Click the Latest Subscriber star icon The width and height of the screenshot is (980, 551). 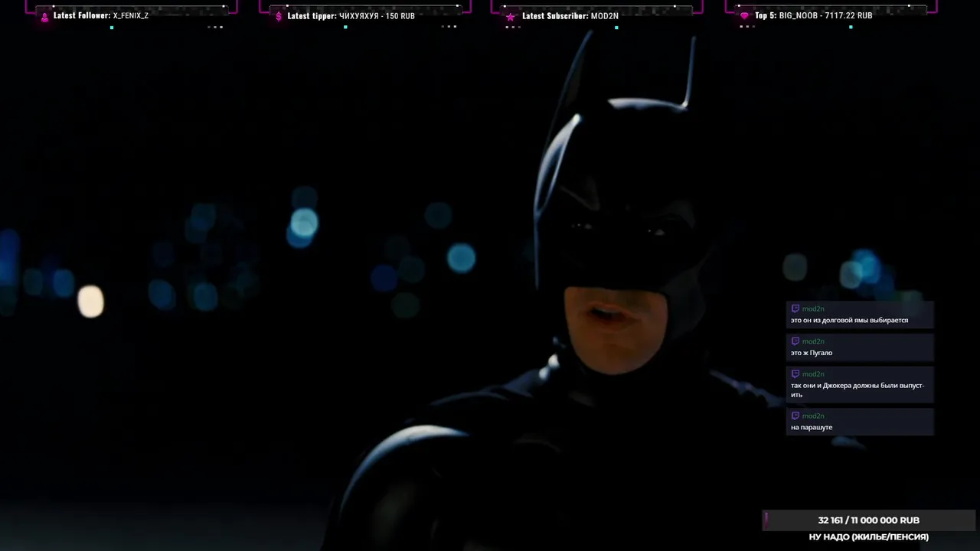pos(511,17)
